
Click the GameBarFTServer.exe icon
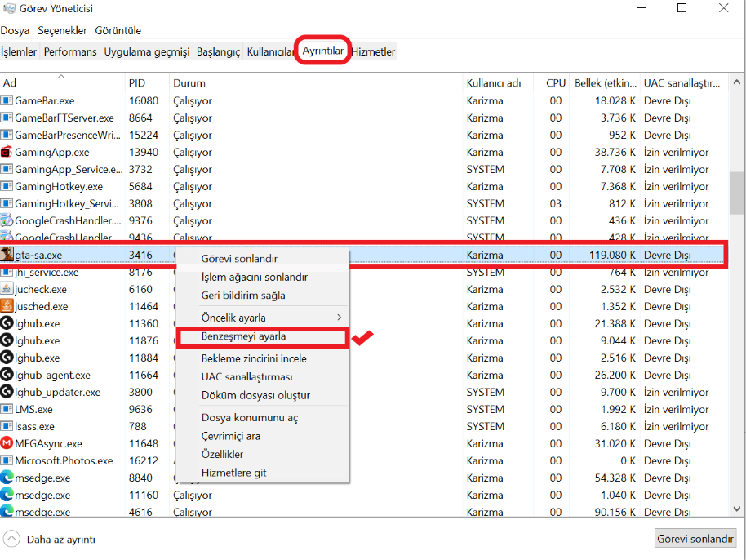pos(7,118)
